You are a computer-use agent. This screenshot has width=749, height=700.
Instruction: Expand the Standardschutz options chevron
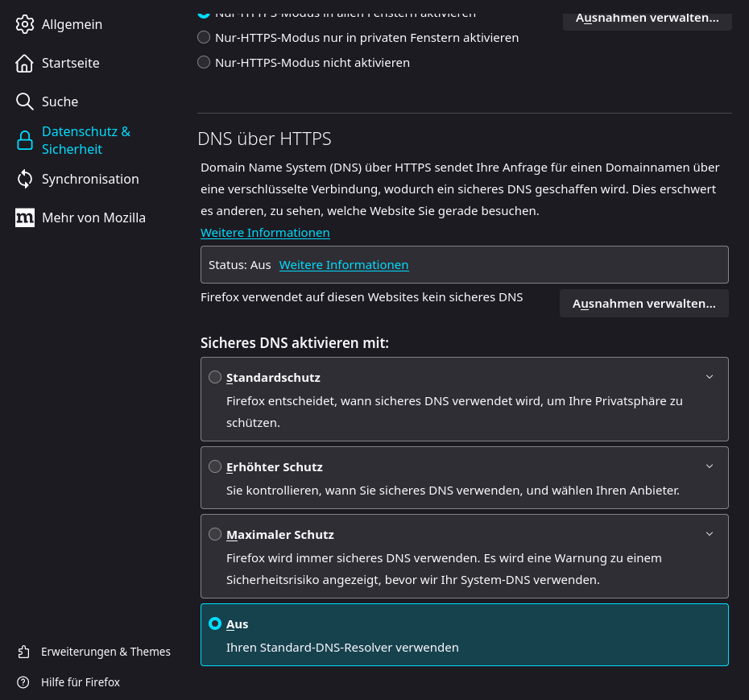click(710, 376)
